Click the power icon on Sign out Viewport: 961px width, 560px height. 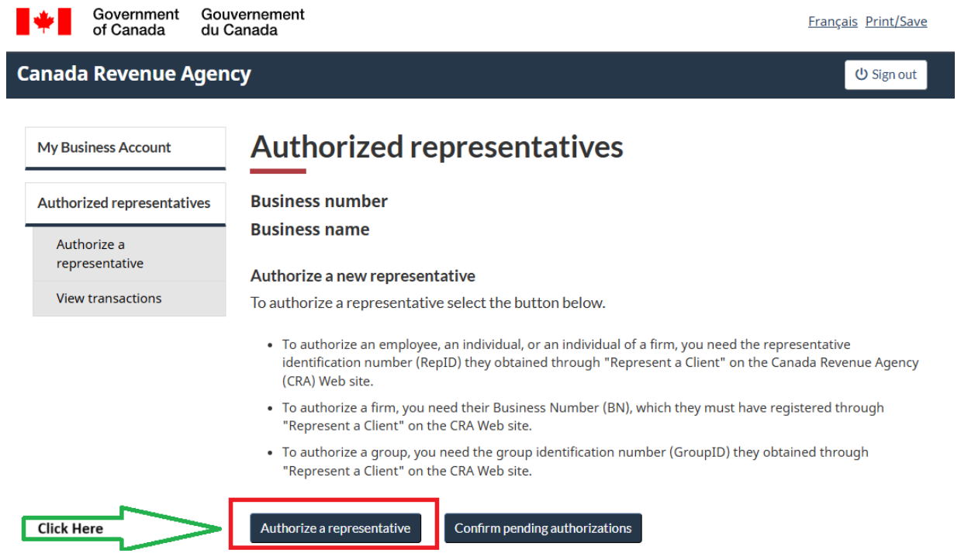[861, 74]
